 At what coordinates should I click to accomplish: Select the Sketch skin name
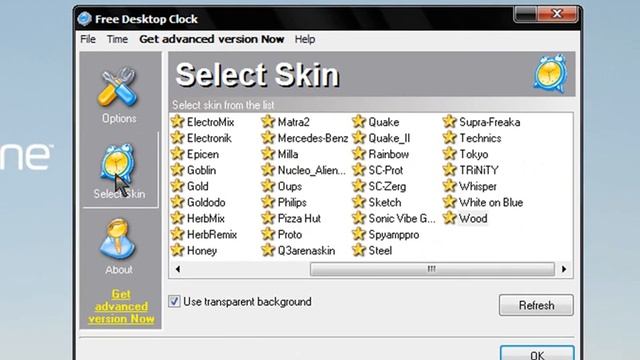pyautogui.click(x=384, y=202)
